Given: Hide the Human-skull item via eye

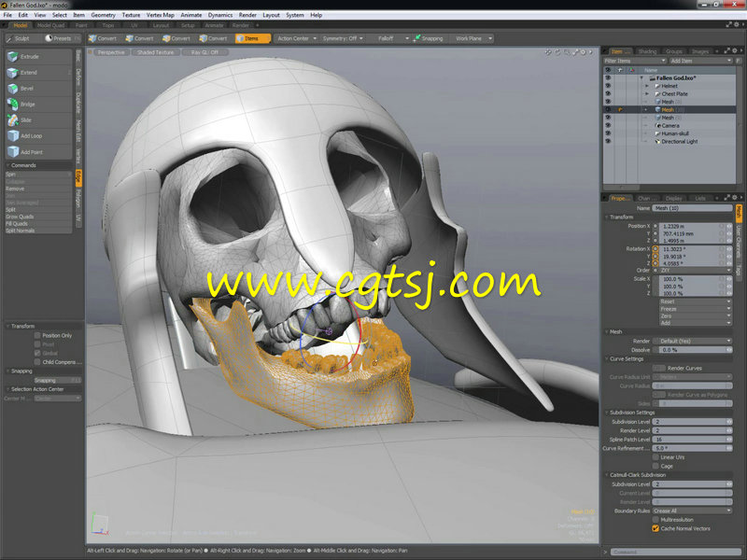Looking at the screenshot, I should pyautogui.click(x=608, y=133).
